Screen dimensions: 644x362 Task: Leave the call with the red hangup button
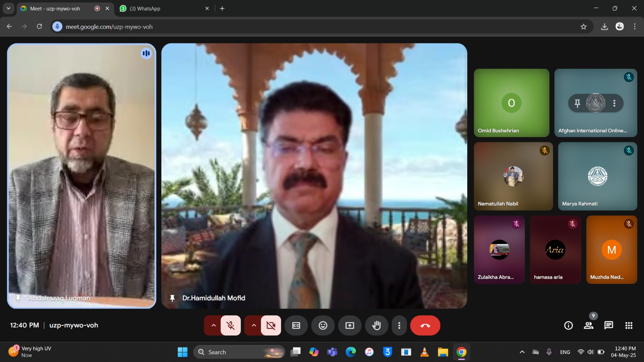click(x=425, y=325)
